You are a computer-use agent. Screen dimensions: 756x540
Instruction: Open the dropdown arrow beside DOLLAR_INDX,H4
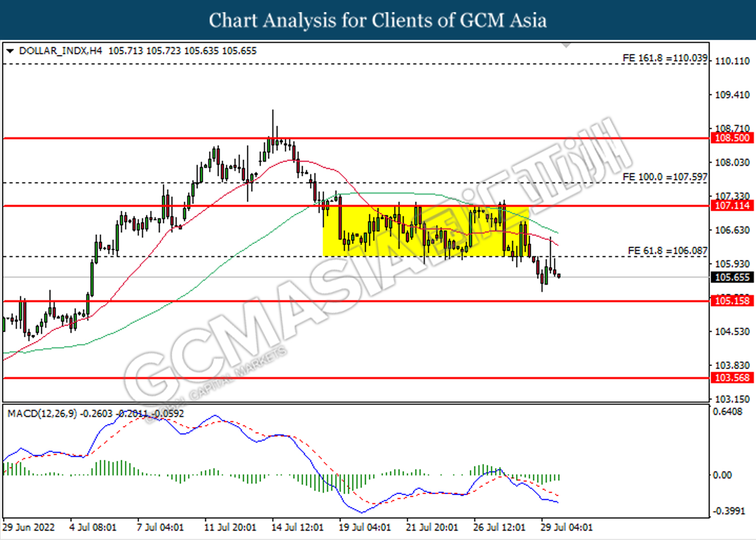(10, 51)
